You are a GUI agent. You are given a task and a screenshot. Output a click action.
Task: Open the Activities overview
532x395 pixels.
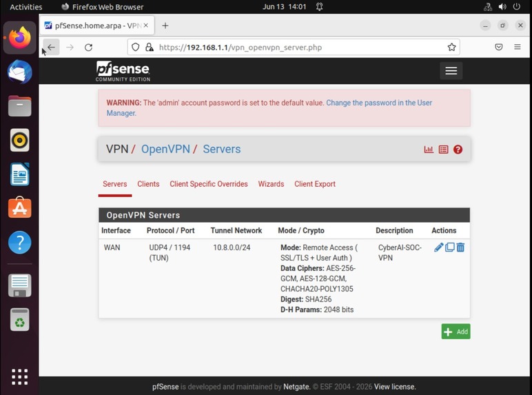click(25, 7)
